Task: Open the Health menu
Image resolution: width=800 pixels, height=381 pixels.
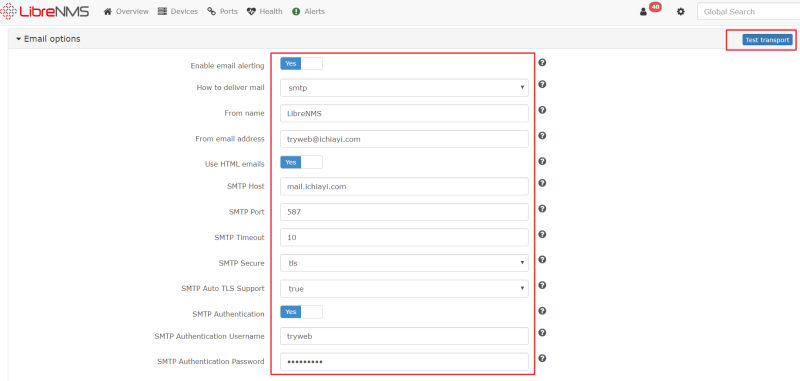Action: pos(264,11)
